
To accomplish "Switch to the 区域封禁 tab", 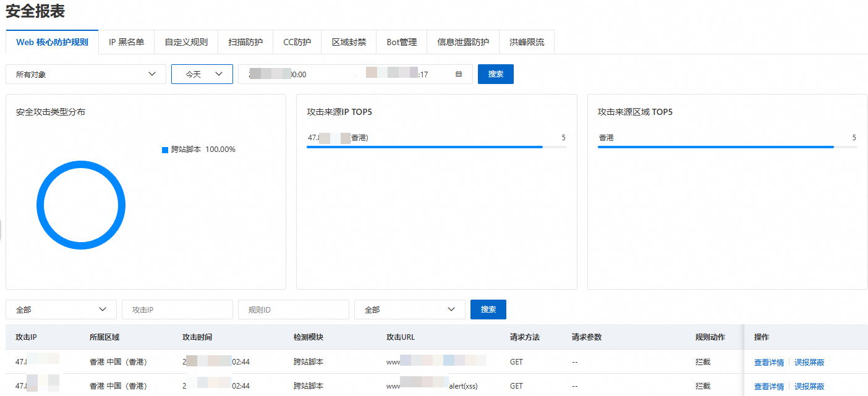I will coord(349,42).
